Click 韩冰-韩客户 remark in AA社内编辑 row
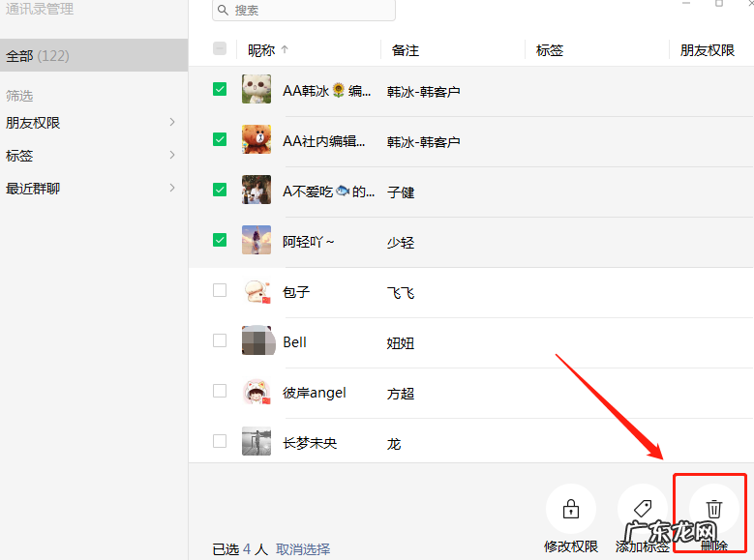The width and height of the screenshot is (754, 560). coord(424,142)
